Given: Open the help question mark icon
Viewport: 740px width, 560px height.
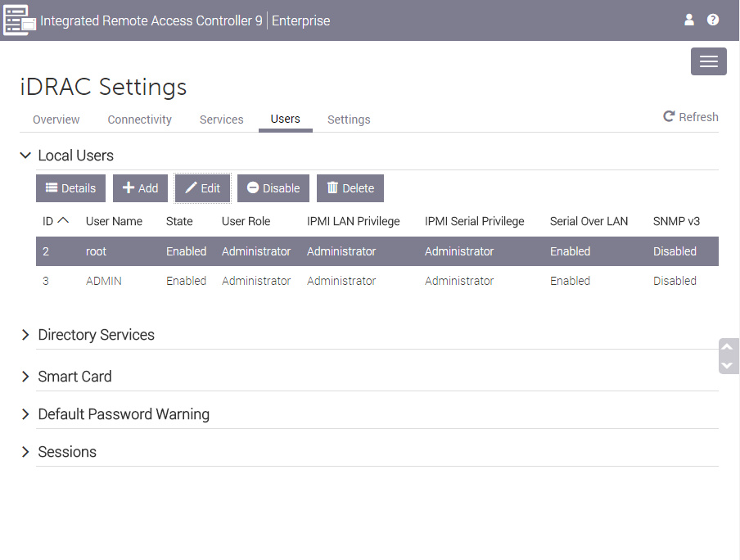Looking at the screenshot, I should pyautogui.click(x=713, y=20).
